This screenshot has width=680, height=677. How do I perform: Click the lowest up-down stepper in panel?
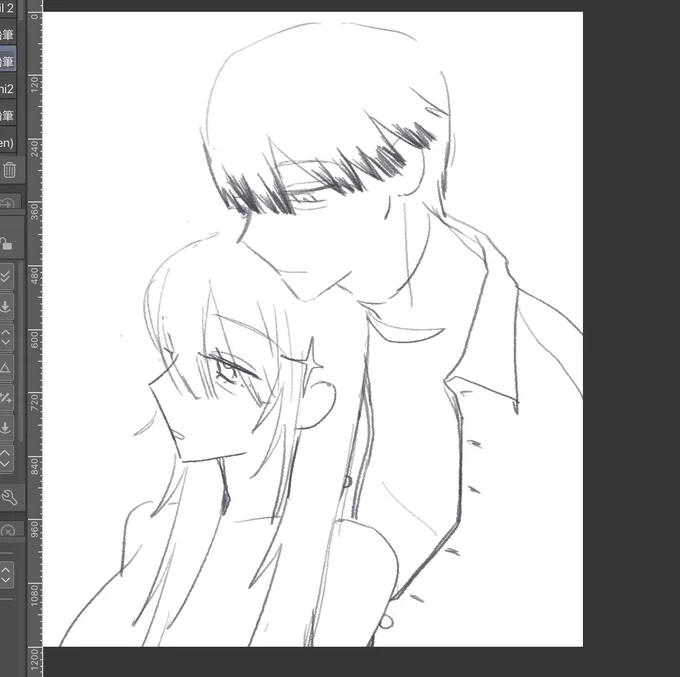click(x=5, y=575)
